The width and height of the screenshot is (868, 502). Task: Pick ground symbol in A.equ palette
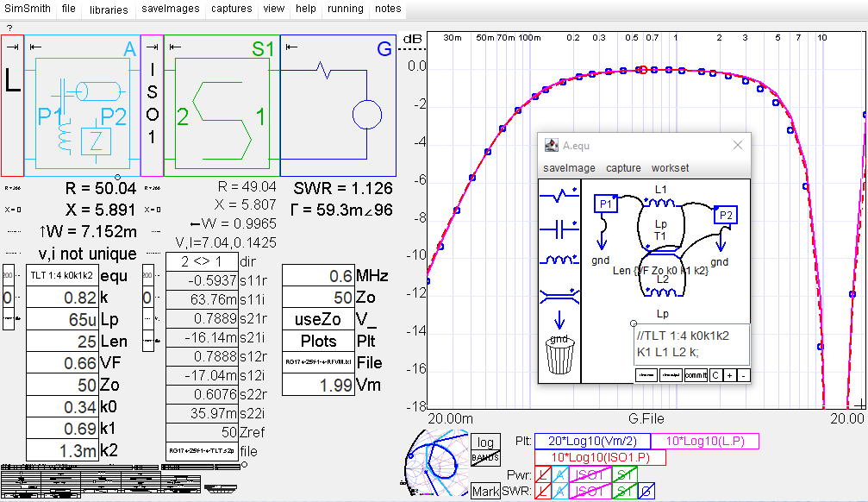pyautogui.click(x=559, y=320)
